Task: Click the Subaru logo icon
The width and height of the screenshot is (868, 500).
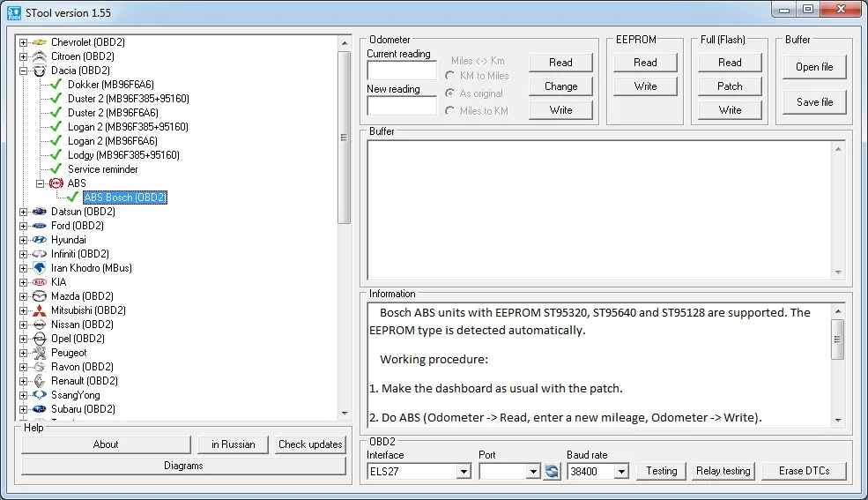Action: [40, 409]
